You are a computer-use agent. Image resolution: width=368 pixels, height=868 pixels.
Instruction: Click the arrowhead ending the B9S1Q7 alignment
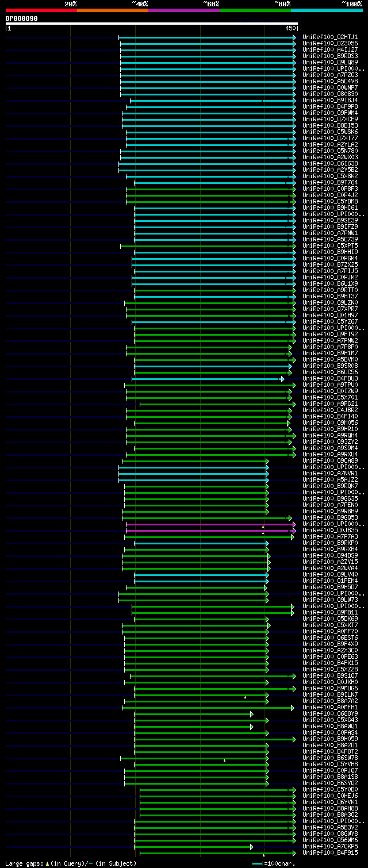pos(294,676)
